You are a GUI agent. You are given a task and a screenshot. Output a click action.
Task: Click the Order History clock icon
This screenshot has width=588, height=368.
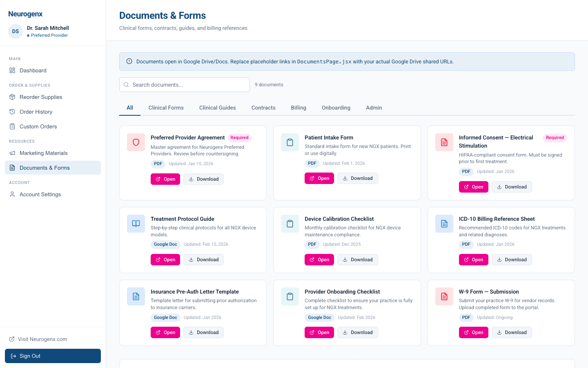(13, 112)
